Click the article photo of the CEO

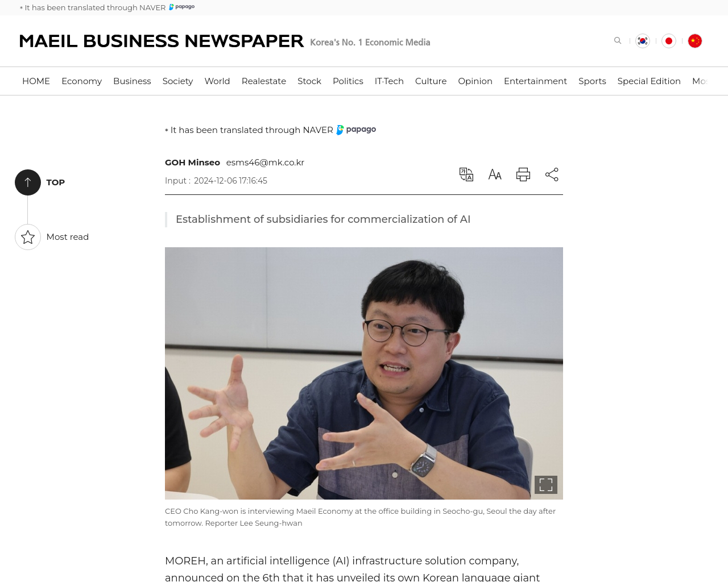click(x=364, y=373)
